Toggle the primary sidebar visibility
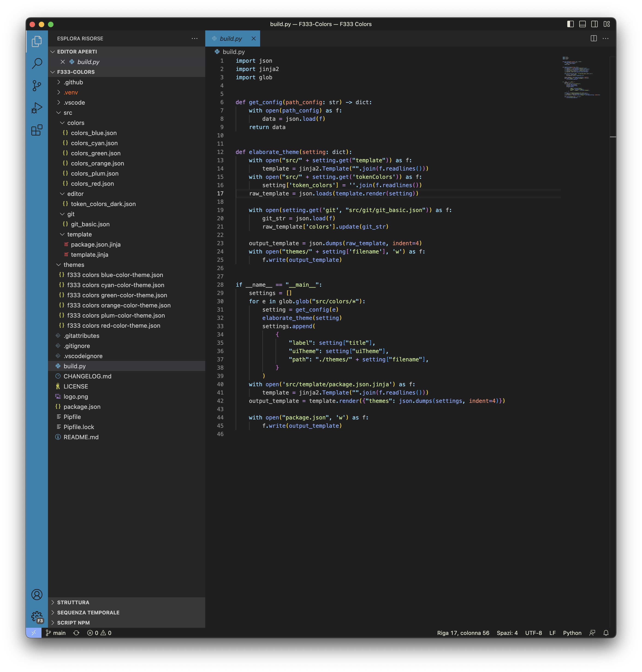Screen dimensions: 642x672 pyautogui.click(x=570, y=24)
